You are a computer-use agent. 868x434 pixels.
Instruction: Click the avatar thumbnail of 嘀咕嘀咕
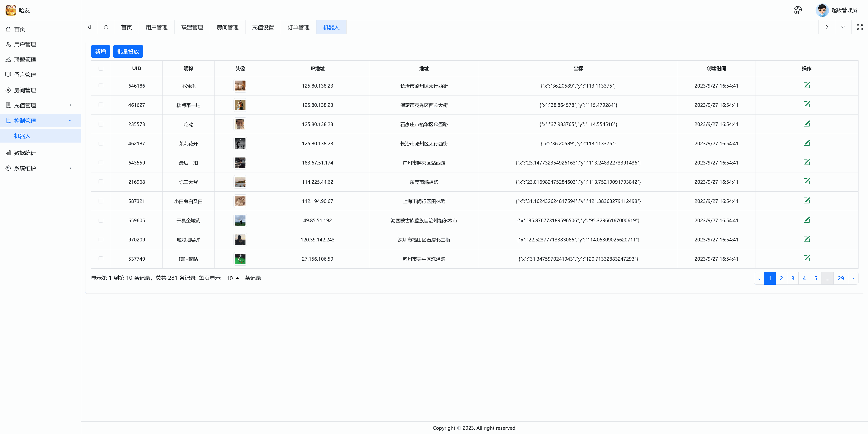tap(240, 259)
